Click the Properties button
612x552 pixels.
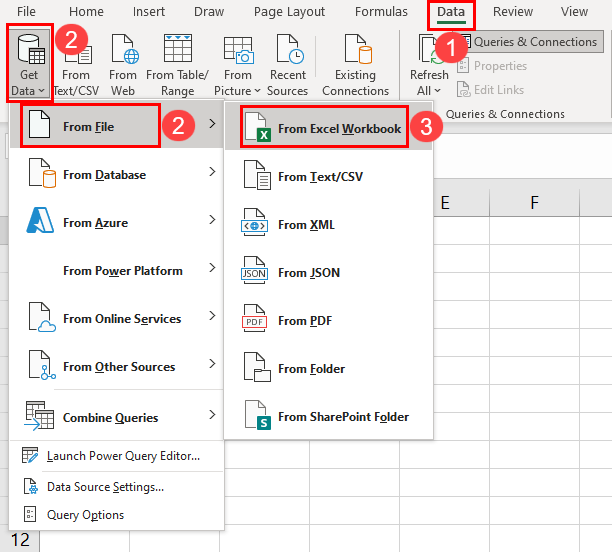492,66
